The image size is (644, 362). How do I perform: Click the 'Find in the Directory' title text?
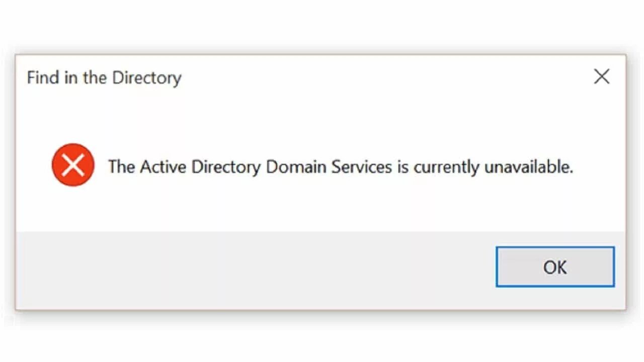point(104,78)
